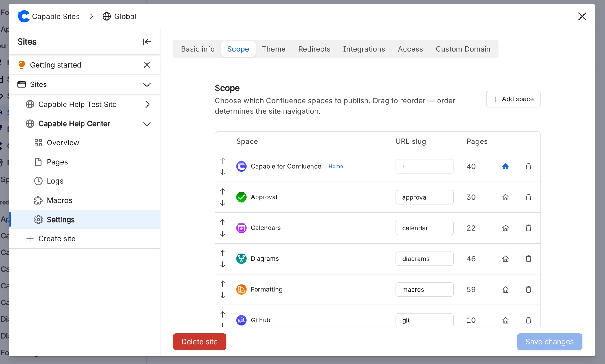Open the Integrations tab

(x=364, y=49)
